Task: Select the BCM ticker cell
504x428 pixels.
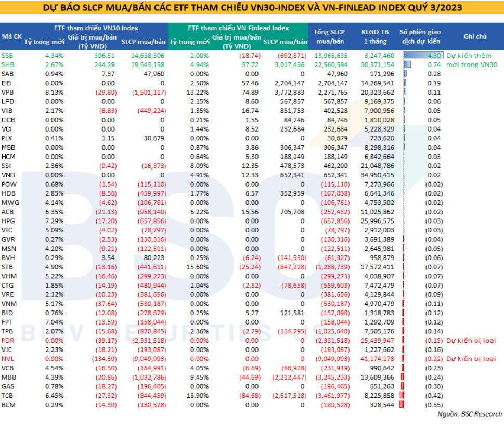Action: click(8, 405)
